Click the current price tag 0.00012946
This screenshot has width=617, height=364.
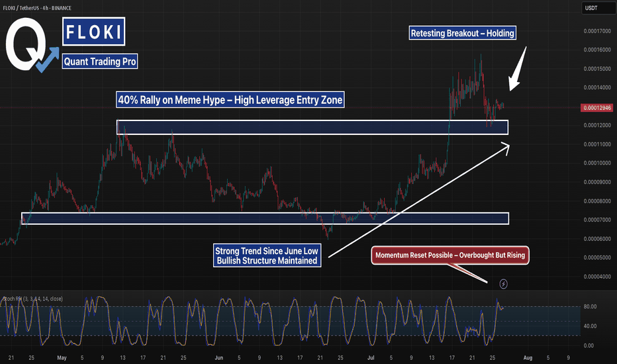[x=597, y=107]
